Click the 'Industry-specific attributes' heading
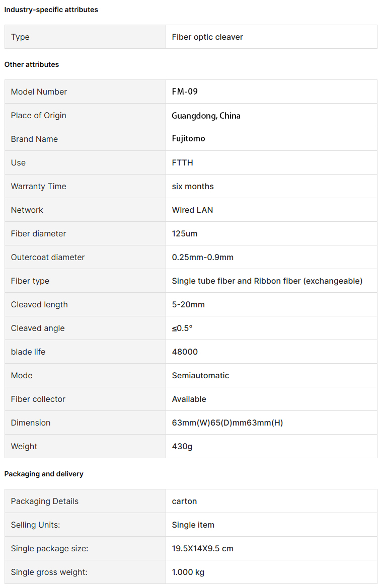This screenshot has height=588, width=381. 51,10
